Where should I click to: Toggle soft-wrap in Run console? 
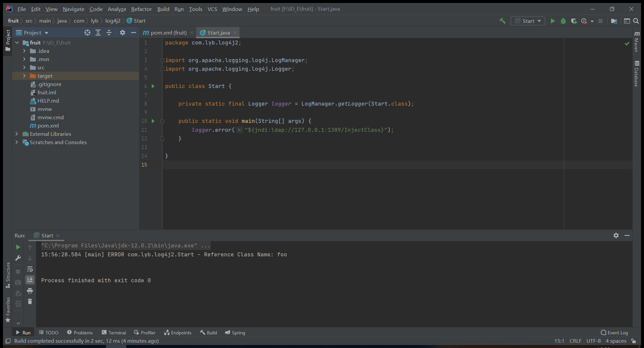pyautogui.click(x=30, y=269)
